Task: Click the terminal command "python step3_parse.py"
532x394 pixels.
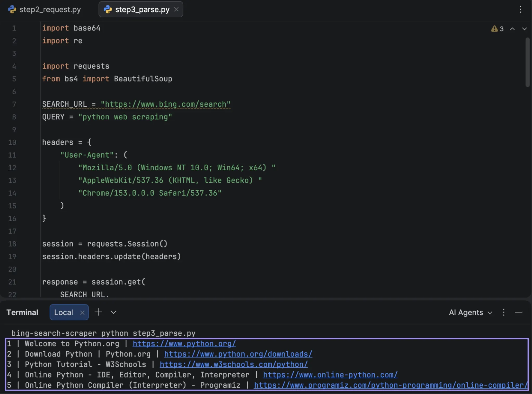Action: [148, 333]
